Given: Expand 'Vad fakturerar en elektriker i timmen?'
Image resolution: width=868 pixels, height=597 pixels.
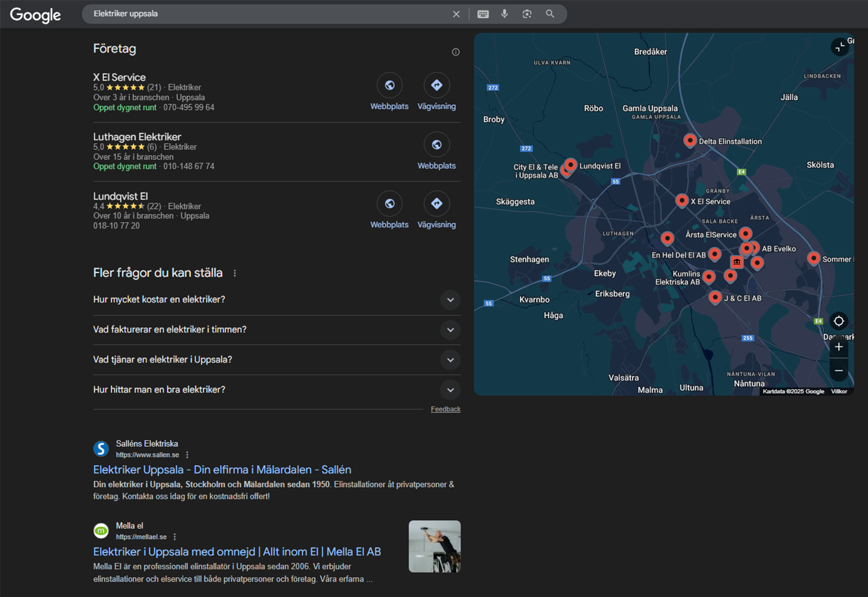Looking at the screenshot, I should pos(450,330).
